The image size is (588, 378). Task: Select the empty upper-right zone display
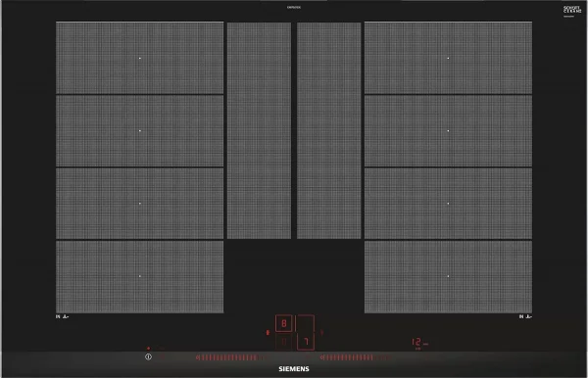click(x=306, y=323)
